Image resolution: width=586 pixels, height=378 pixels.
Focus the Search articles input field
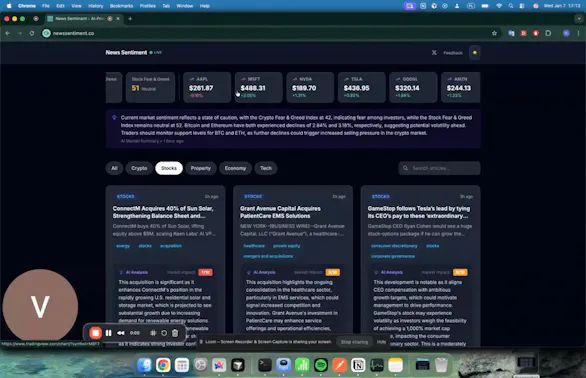coord(439,168)
